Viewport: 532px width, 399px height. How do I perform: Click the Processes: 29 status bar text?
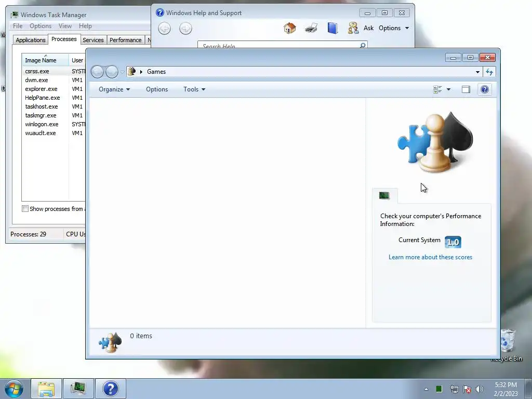point(28,234)
